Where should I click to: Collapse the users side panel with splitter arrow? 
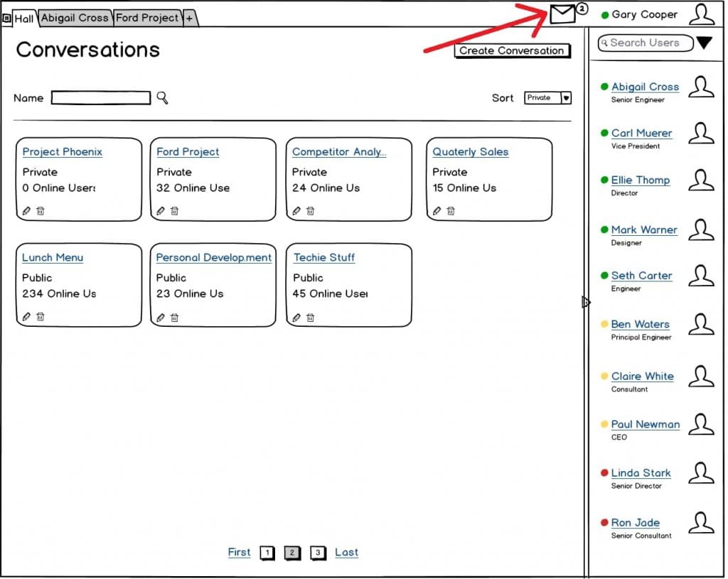pyautogui.click(x=586, y=303)
